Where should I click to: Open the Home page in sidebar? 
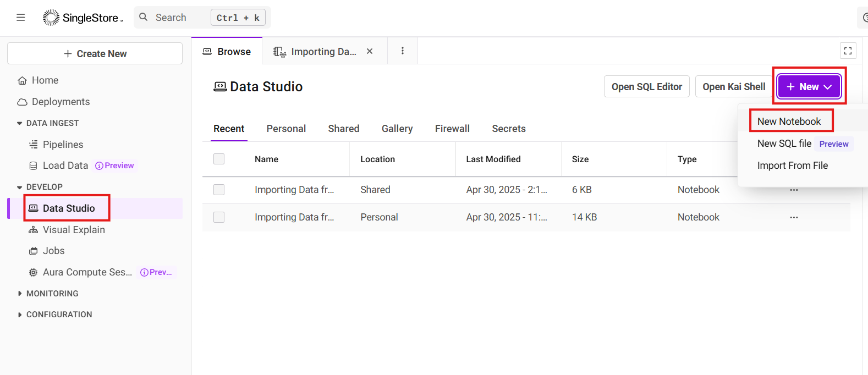[x=45, y=80]
